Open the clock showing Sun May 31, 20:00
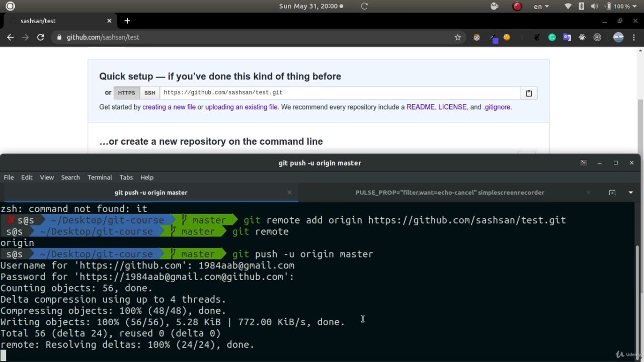 [x=308, y=7]
